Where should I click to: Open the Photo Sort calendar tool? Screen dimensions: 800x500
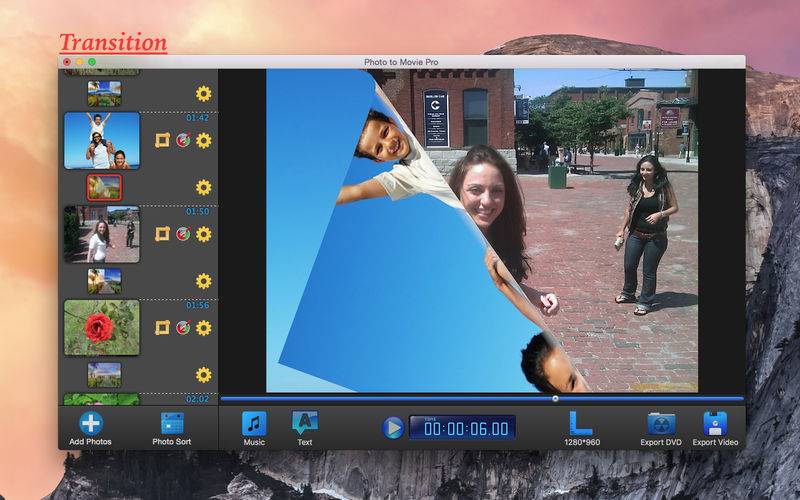pyautogui.click(x=172, y=428)
